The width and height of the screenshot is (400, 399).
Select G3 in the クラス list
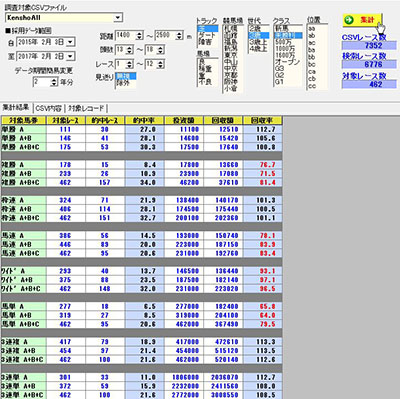tap(287, 69)
